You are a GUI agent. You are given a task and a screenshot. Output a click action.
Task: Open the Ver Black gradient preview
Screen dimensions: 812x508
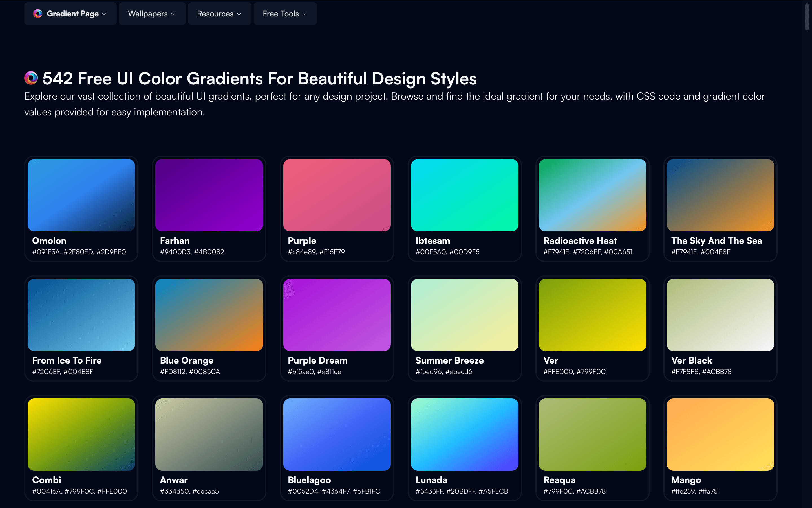point(720,315)
